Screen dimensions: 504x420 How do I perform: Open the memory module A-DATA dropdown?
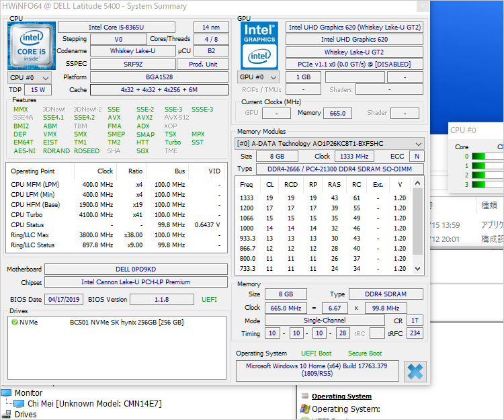click(x=329, y=144)
